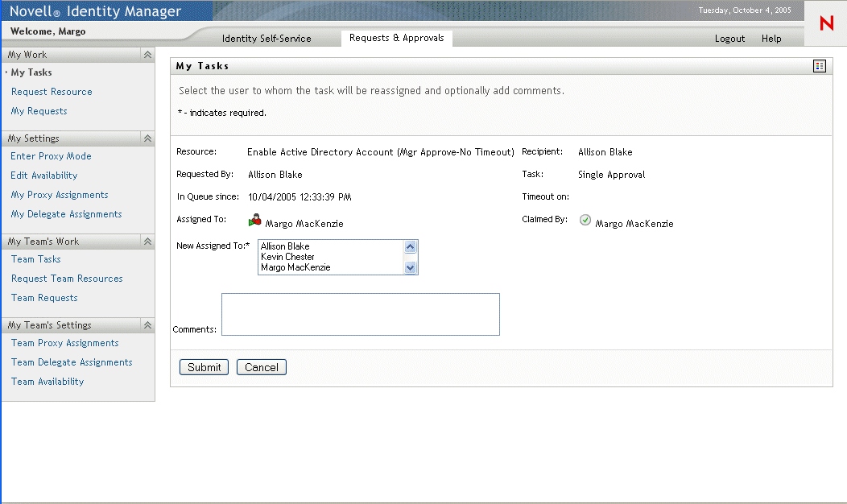Open My Tasks in sidebar

pyautogui.click(x=31, y=72)
